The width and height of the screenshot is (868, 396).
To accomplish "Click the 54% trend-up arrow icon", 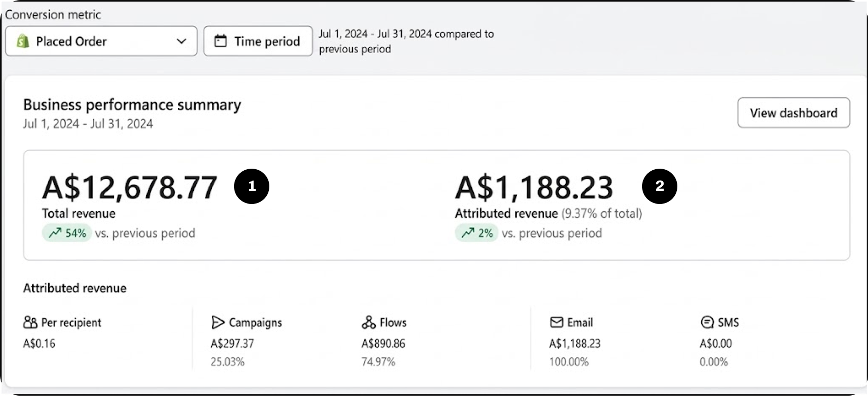I will coord(55,233).
